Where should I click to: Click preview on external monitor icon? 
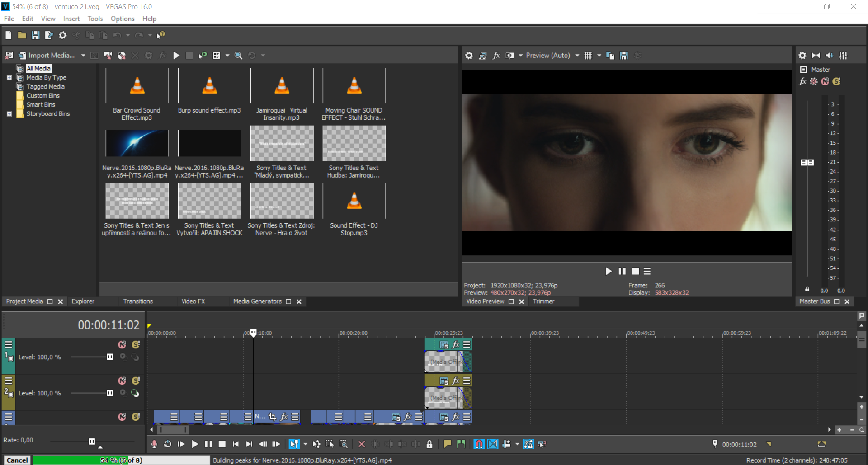pyautogui.click(x=482, y=56)
